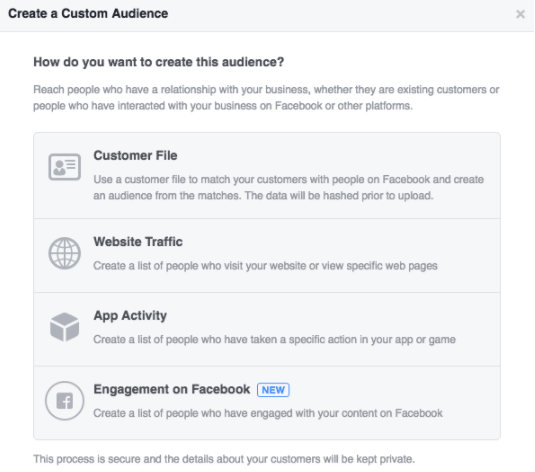
Task: Click the Website Traffic globe icon
Action: point(64,253)
